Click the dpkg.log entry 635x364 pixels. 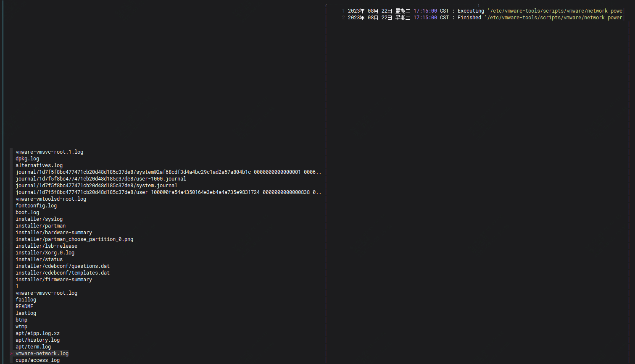[x=27, y=159]
